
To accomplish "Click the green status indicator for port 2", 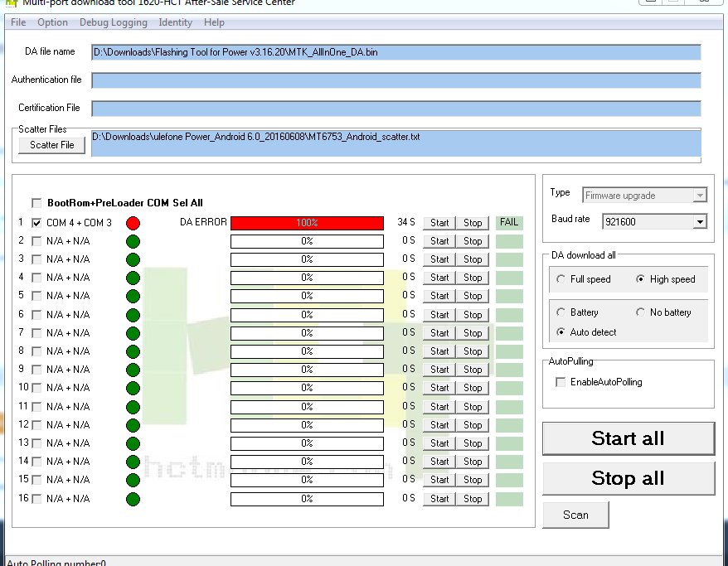I will tap(133, 242).
